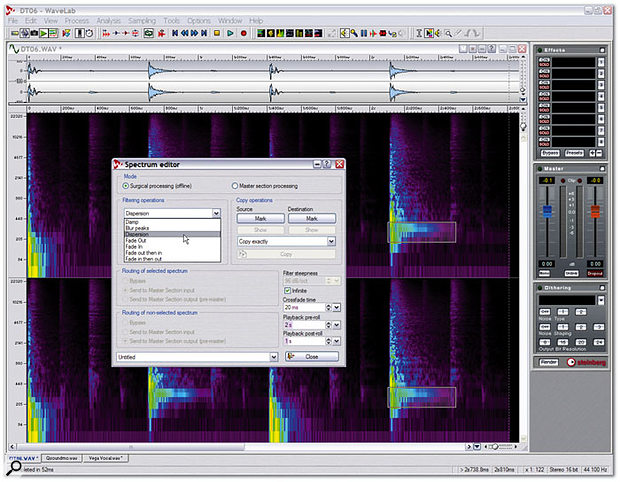Viewport: 620px width, 482px height.
Task: Click the rewind transport icon
Action: point(185,33)
